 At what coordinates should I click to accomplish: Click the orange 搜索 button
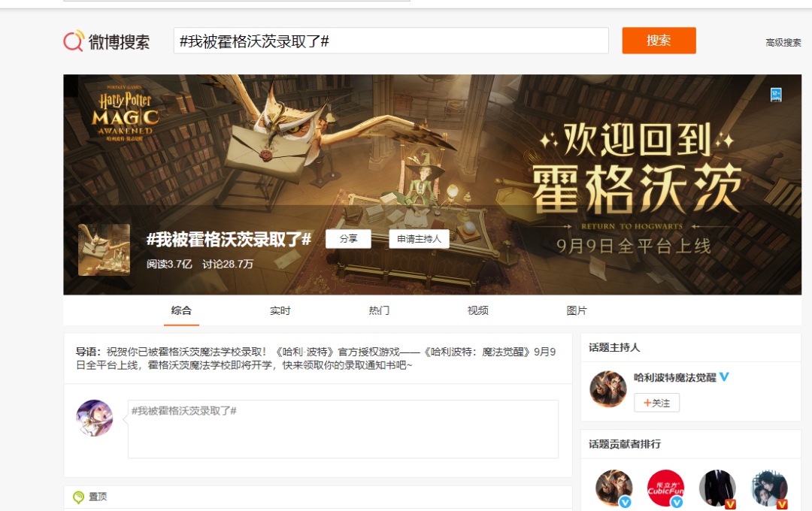click(x=659, y=41)
